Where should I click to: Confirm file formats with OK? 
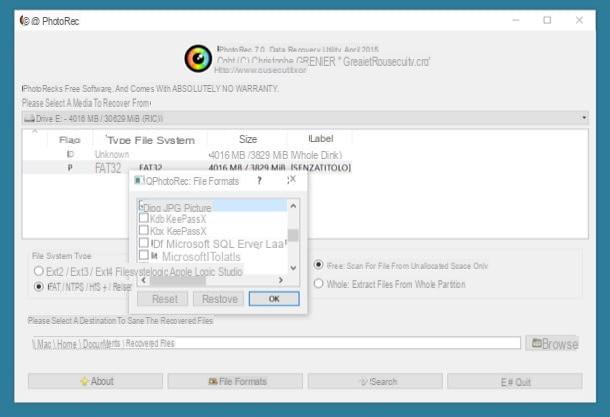(x=274, y=299)
